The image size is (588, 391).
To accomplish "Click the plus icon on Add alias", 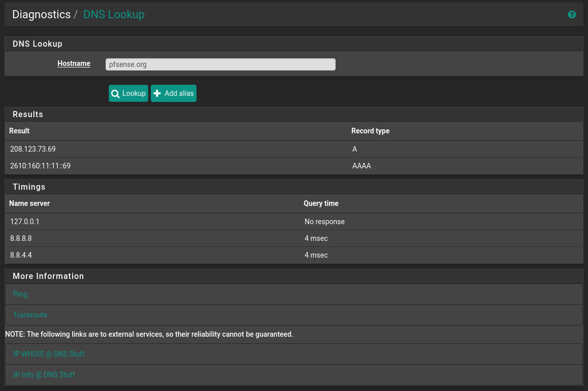I will coord(157,93).
